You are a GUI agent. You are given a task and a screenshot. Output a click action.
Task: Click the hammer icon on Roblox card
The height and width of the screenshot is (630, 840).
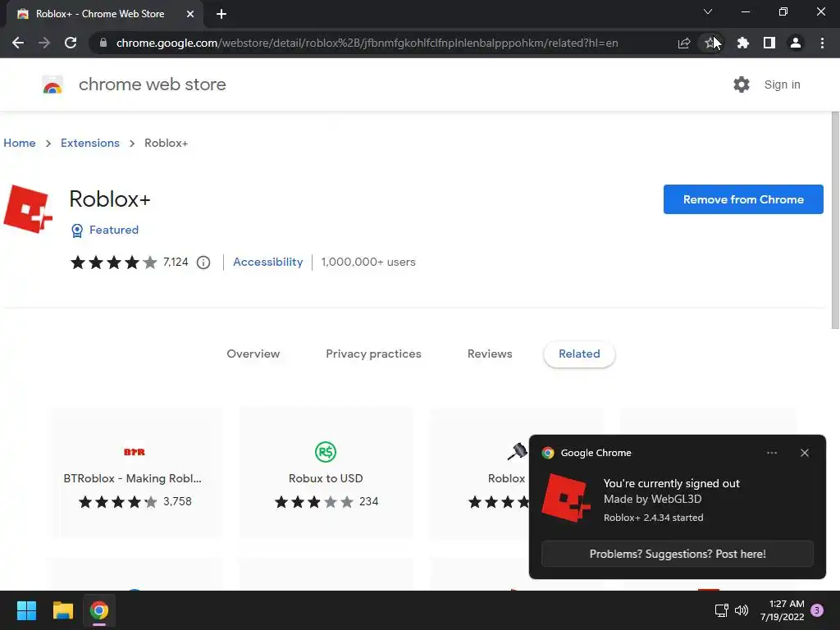[518, 452]
